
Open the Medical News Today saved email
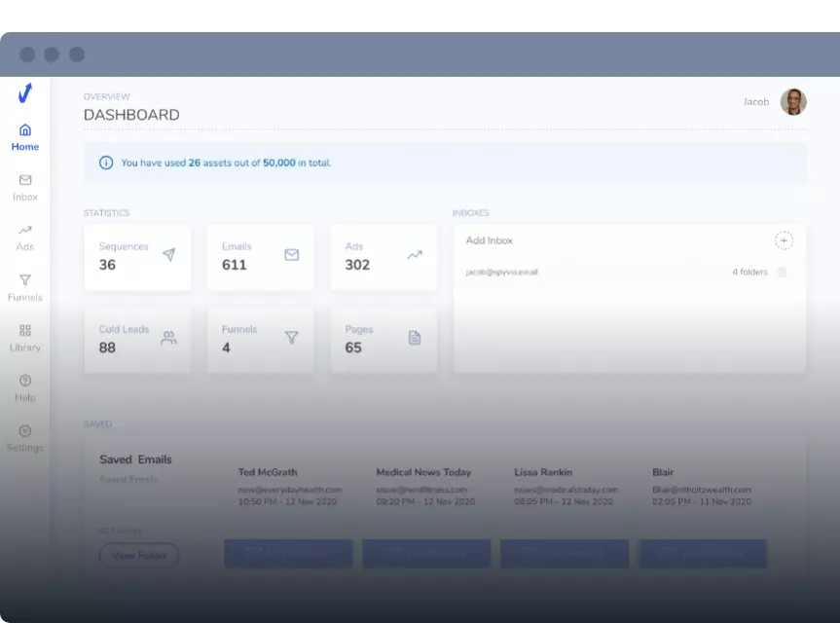(x=425, y=487)
